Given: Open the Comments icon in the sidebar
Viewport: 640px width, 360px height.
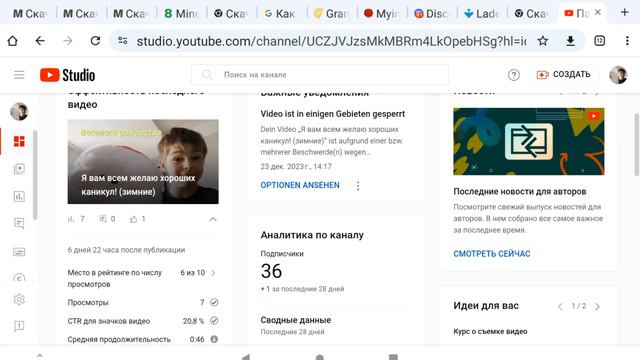Looking at the screenshot, I should [19, 223].
